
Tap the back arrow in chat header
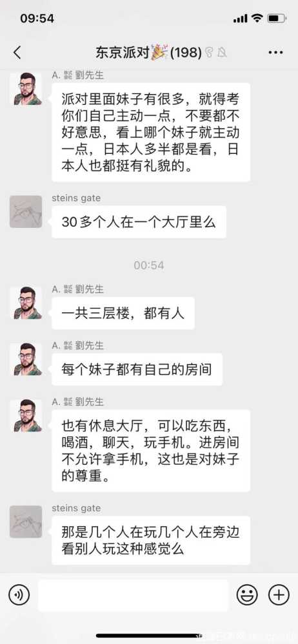click(x=17, y=53)
